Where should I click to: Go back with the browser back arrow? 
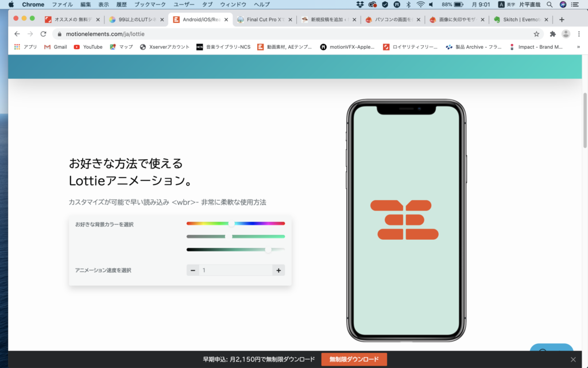pyautogui.click(x=17, y=34)
